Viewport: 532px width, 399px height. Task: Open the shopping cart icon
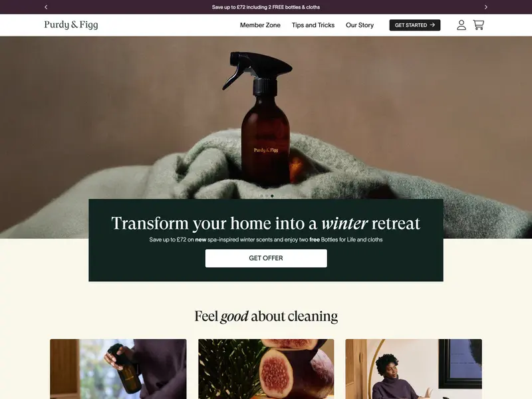pos(478,25)
